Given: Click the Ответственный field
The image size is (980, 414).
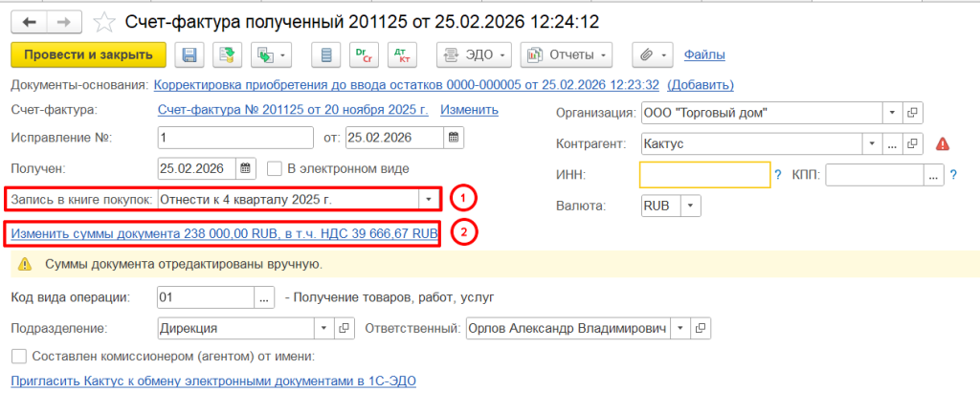Looking at the screenshot, I should point(568,328).
